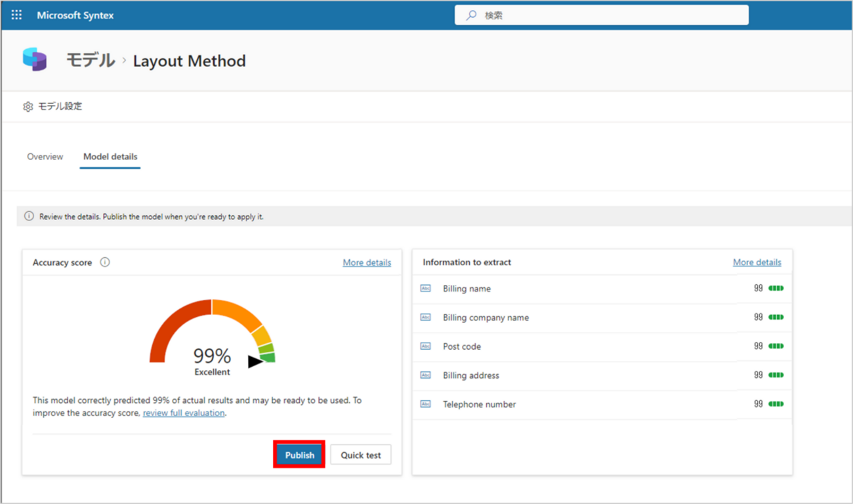Screen dimensions: 853x504
Task: Open the review full evaluation link
Action: tap(184, 413)
